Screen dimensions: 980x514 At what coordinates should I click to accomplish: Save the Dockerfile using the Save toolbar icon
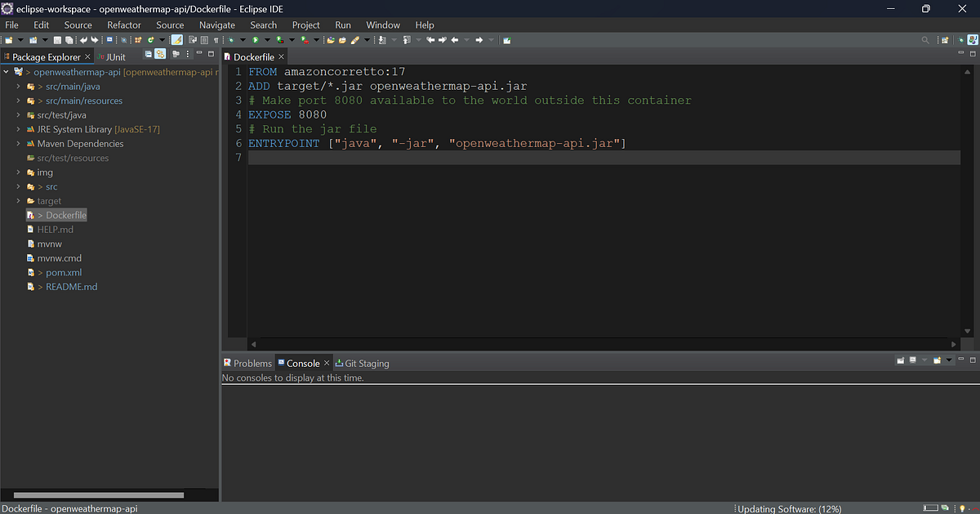[x=57, y=39]
